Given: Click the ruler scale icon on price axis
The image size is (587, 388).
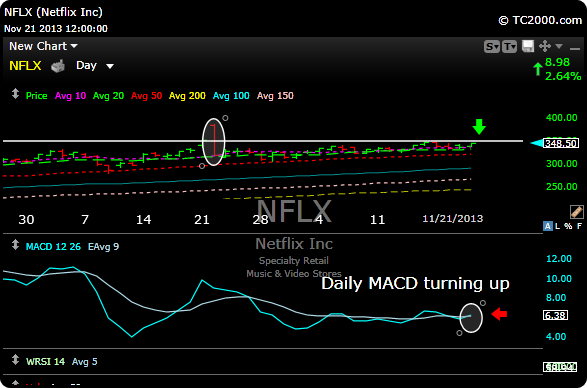Looking at the screenshot, I should click(577, 212).
